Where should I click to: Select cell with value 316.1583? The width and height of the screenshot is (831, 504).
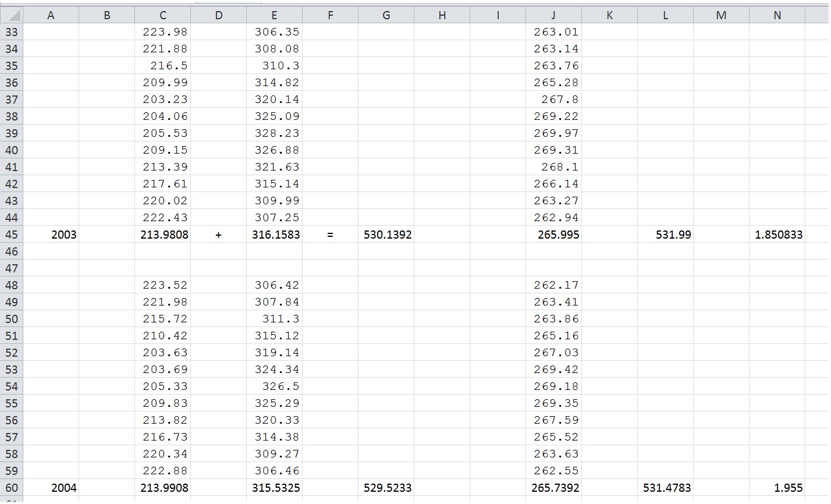pos(274,235)
